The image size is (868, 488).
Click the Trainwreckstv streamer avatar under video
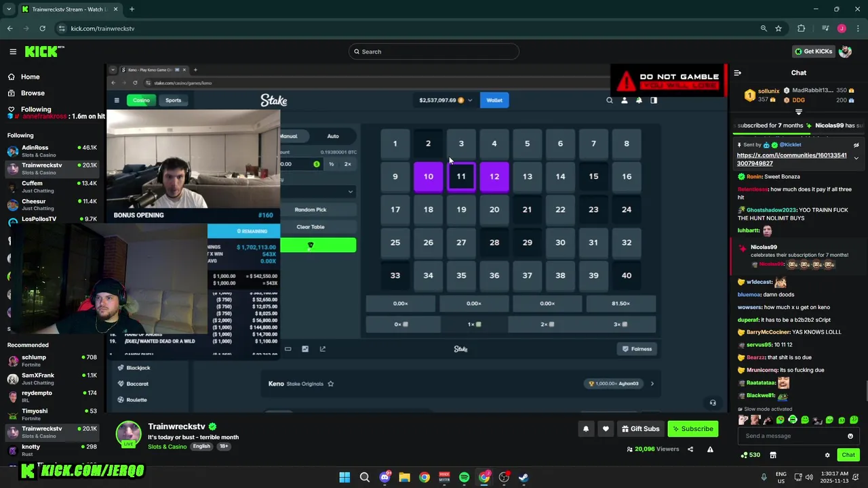[x=128, y=434]
